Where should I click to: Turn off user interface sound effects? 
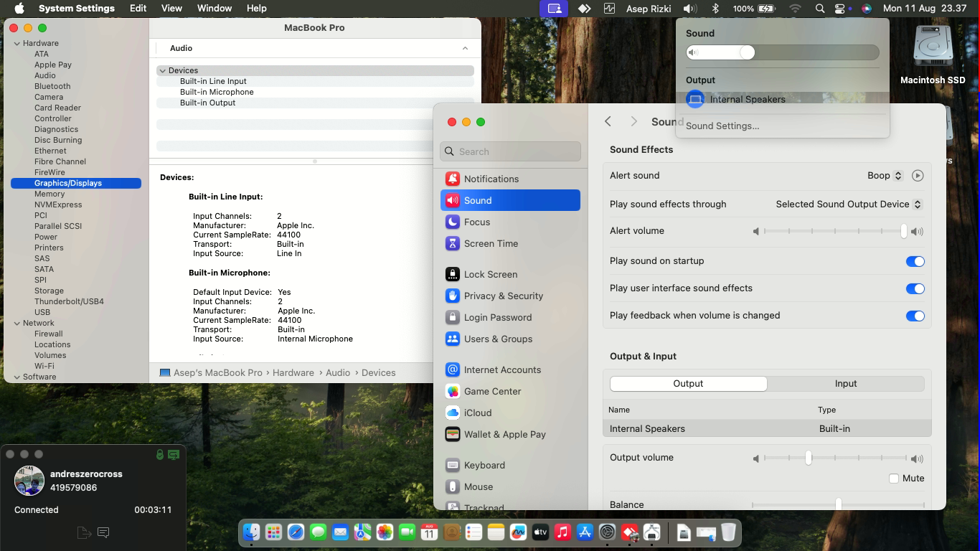point(915,289)
